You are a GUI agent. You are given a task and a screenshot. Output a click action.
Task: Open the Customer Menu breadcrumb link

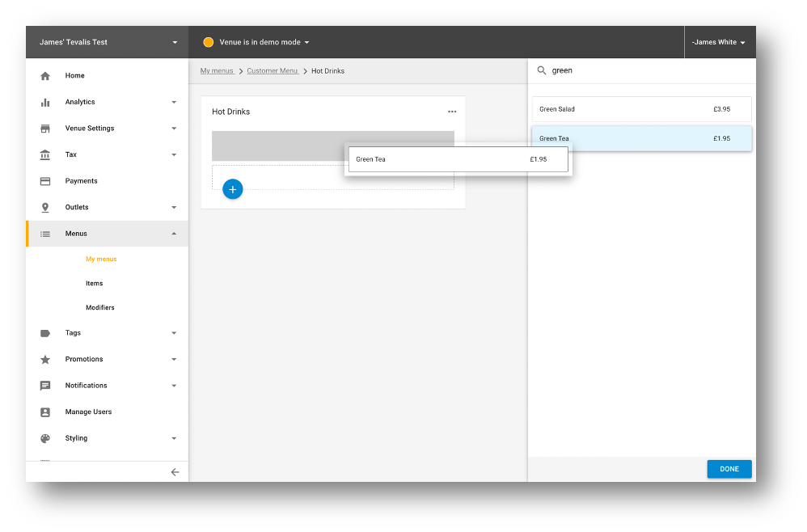(x=272, y=70)
